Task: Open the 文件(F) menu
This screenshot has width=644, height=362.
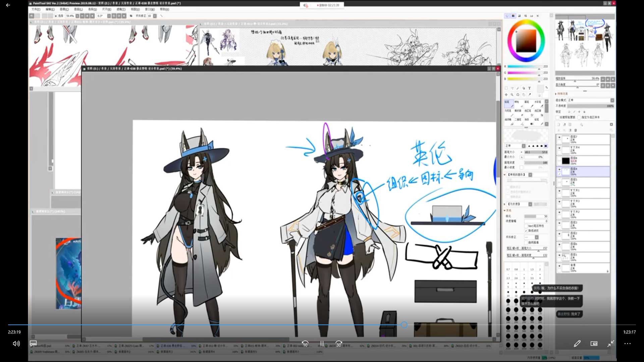Action: pos(36,9)
